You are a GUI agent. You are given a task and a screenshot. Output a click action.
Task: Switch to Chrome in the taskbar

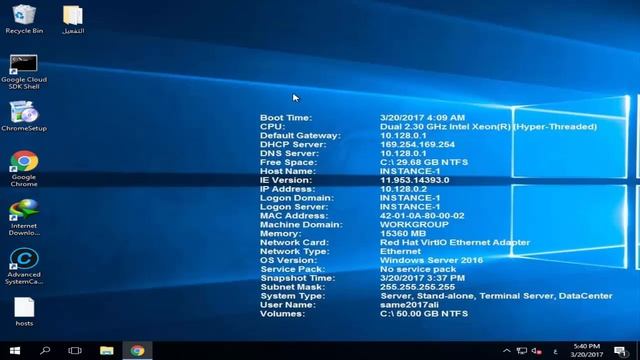[x=138, y=351]
